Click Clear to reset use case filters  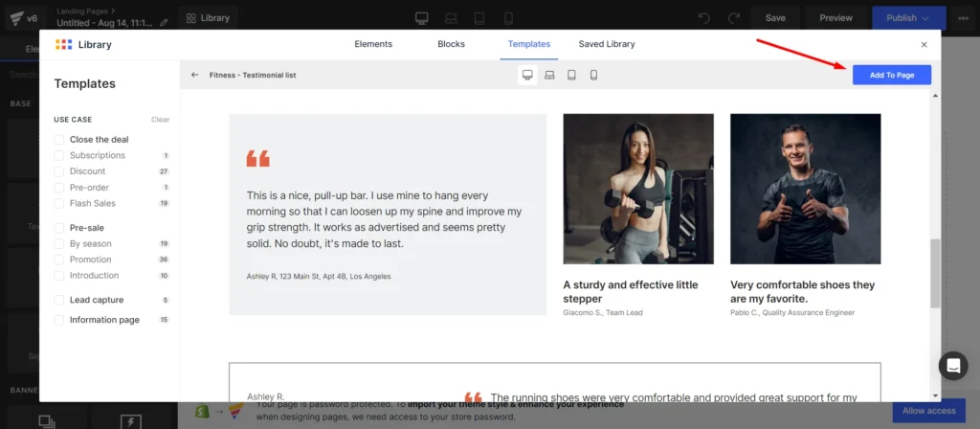pyautogui.click(x=160, y=120)
